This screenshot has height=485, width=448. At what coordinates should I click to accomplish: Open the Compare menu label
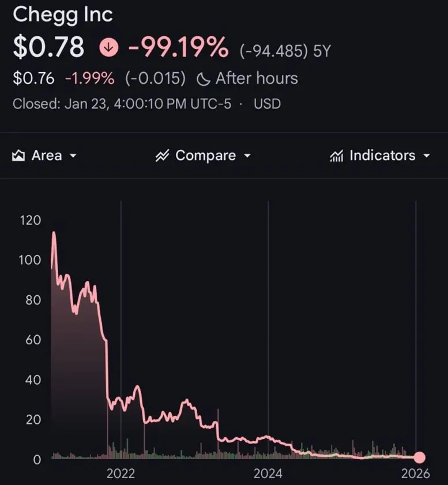coord(206,156)
